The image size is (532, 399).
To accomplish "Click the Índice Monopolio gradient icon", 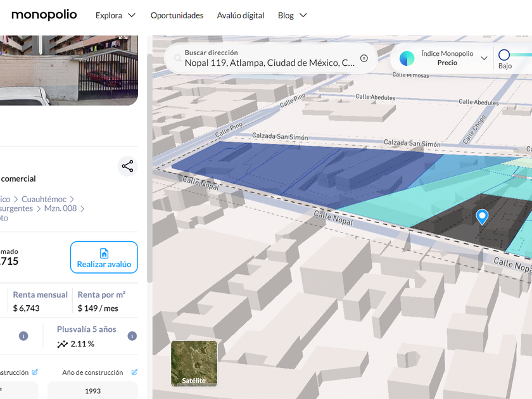I will point(407,58).
